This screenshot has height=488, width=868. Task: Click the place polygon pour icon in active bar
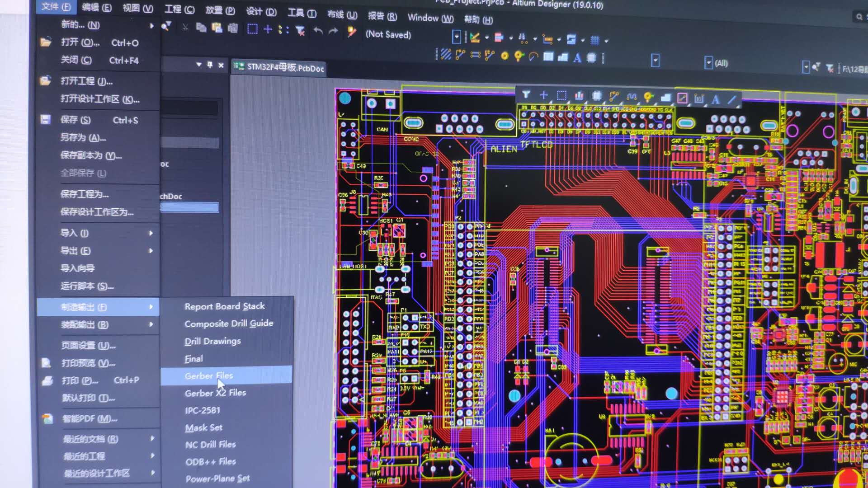coord(665,97)
